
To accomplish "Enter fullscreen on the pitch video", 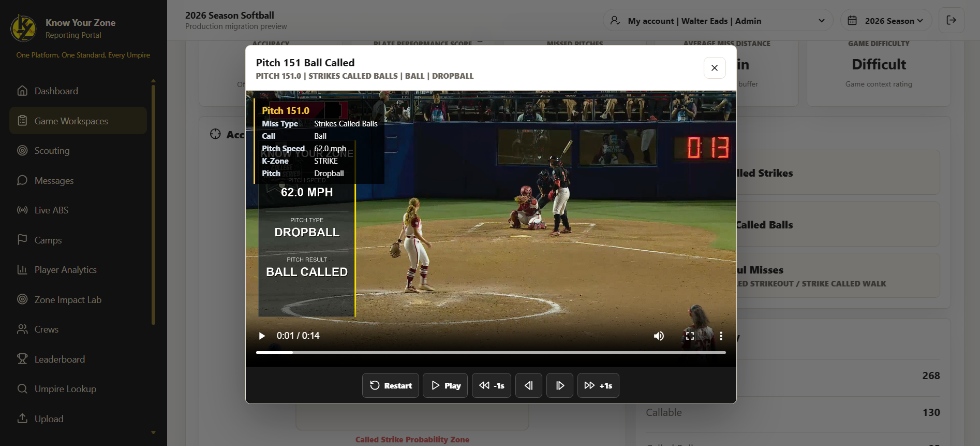I will pyautogui.click(x=690, y=336).
